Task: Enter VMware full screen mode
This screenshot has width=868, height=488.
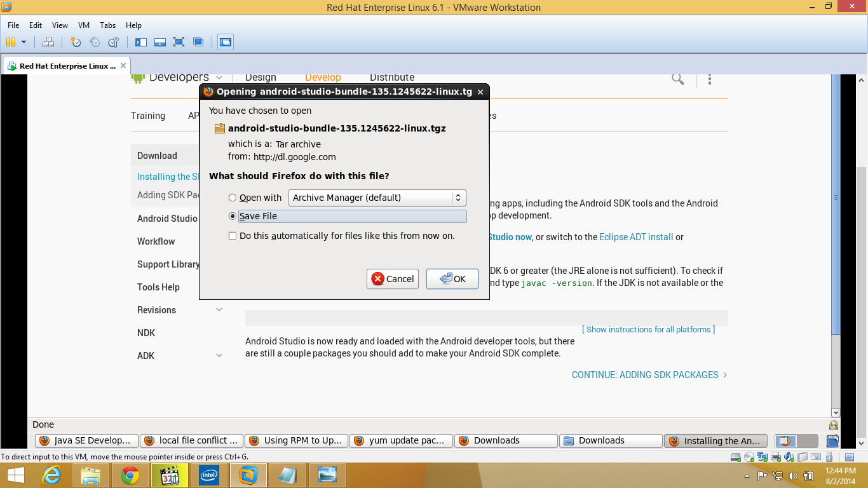Action: click(x=179, y=42)
